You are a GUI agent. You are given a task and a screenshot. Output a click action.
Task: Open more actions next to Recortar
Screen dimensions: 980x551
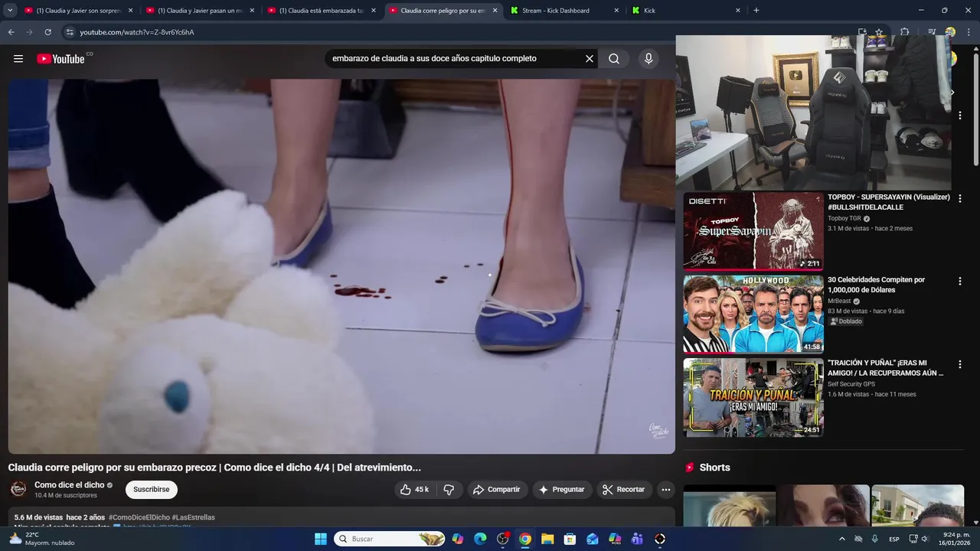pyautogui.click(x=666, y=490)
